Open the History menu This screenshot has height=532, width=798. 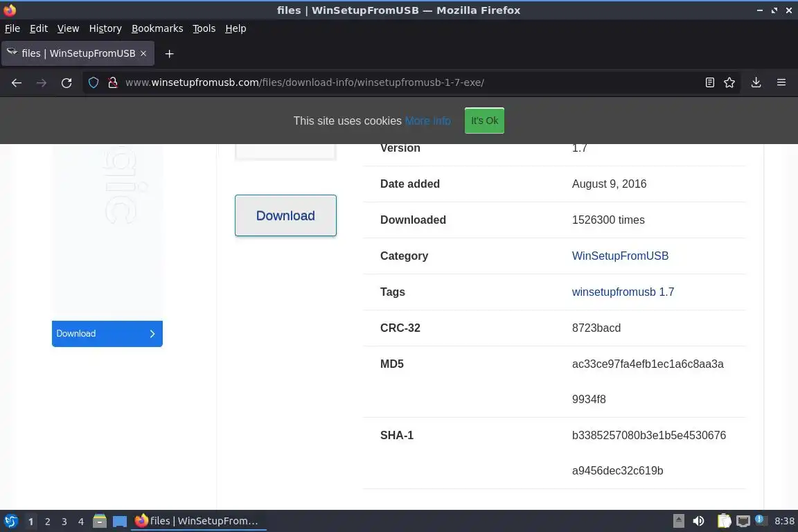[x=105, y=28]
